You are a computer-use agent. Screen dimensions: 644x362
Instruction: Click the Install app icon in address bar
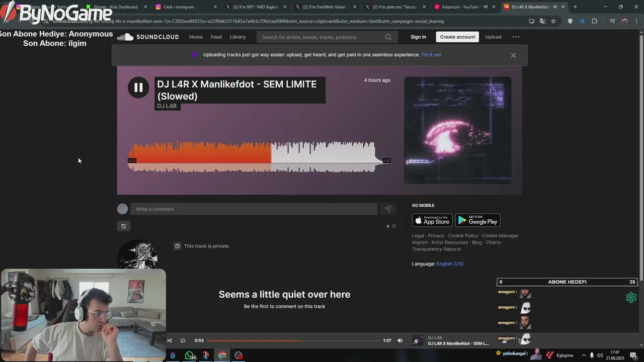tap(532, 21)
